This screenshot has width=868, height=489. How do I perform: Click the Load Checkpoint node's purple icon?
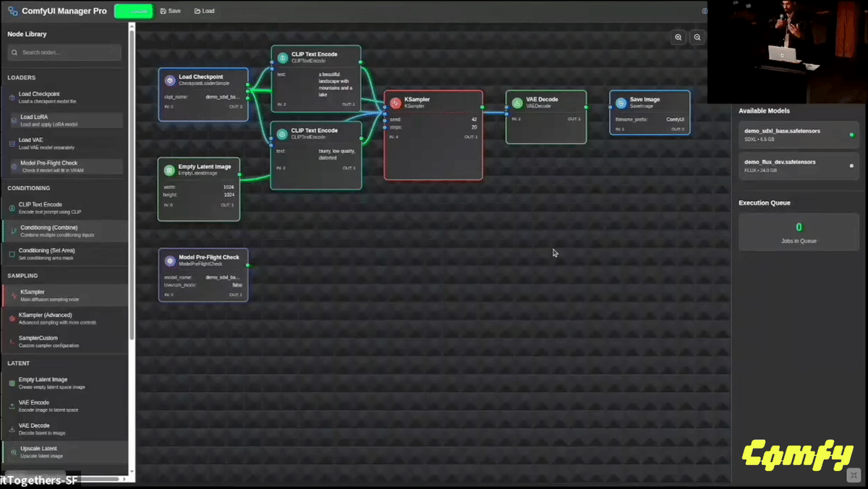pyautogui.click(x=170, y=80)
